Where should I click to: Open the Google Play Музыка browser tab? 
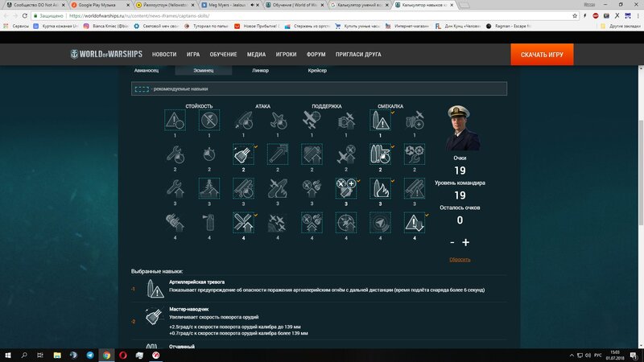click(x=98, y=5)
